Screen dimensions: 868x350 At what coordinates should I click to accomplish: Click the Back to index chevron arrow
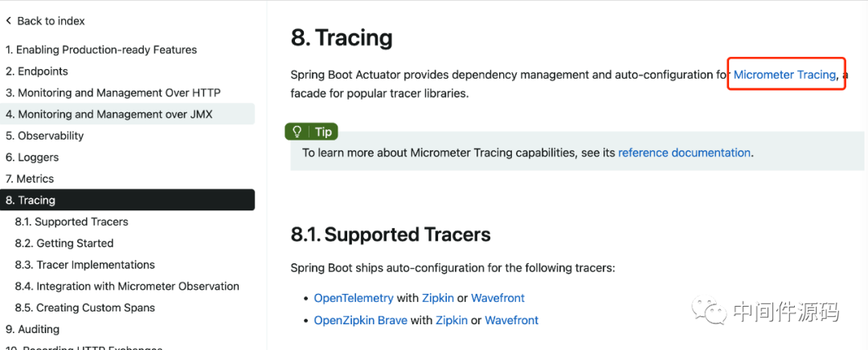(9, 21)
